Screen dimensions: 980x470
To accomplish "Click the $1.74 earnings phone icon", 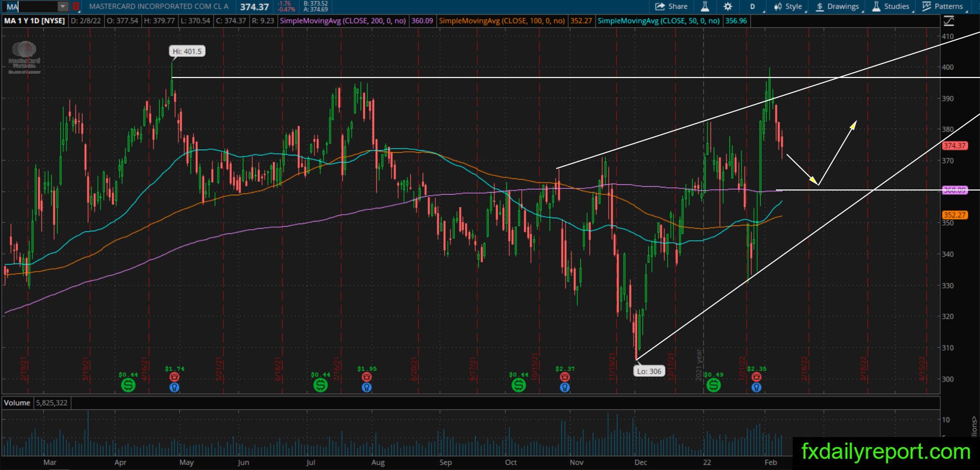I will (174, 377).
